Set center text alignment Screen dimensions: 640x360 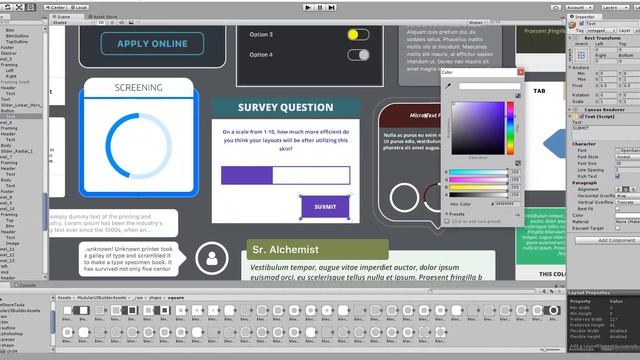coord(626,189)
